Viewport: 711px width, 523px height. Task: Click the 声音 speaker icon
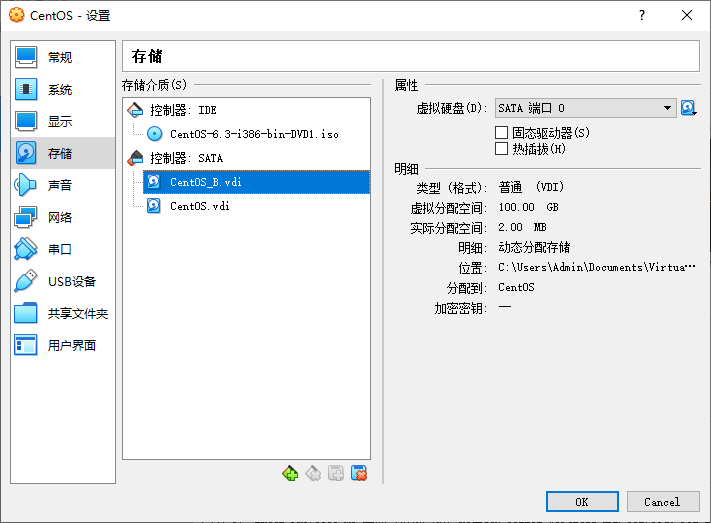[26, 185]
